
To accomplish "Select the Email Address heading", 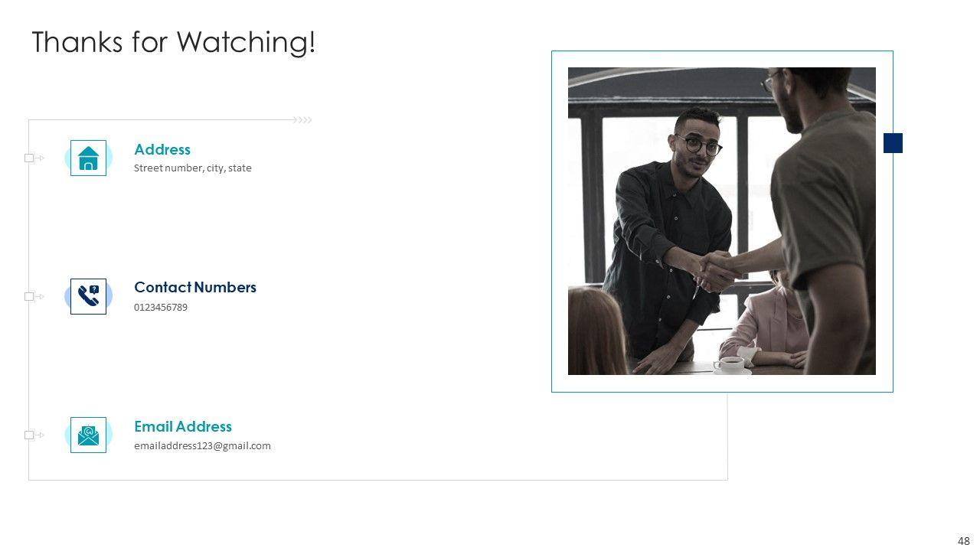I will (183, 426).
